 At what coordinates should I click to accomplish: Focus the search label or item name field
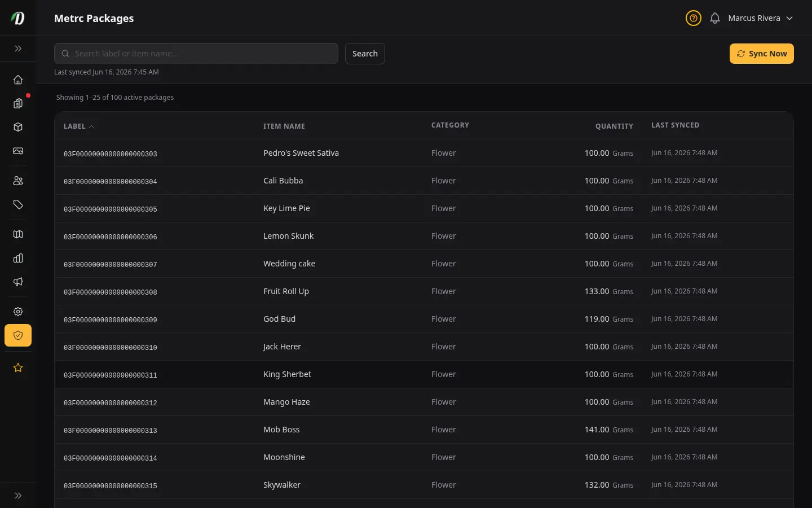[196, 54]
